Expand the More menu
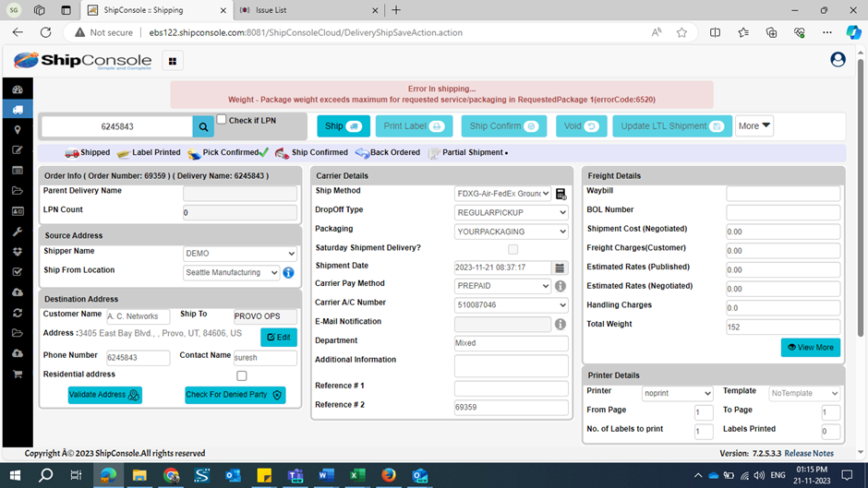 754,126
